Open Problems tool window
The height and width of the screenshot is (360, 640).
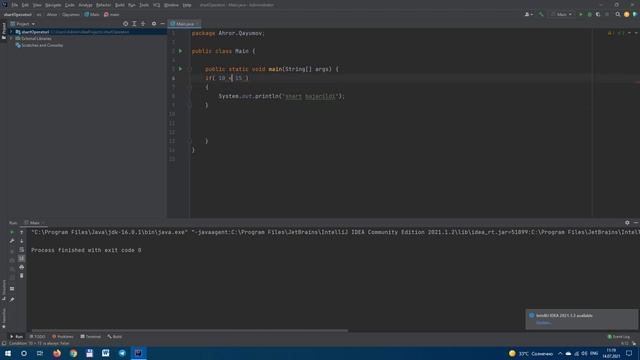pos(63,337)
